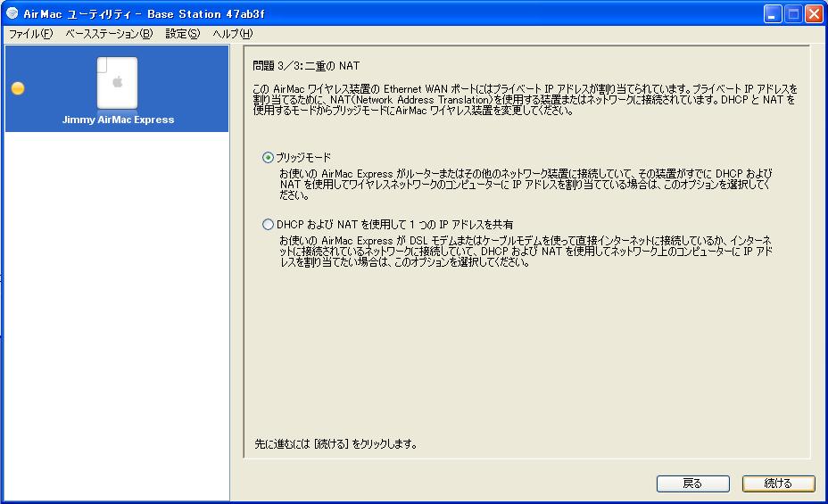Viewport: 828px width, 504px height.
Task: Click the 問題 3/3: 二重の NAT heading
Action: click(306, 66)
